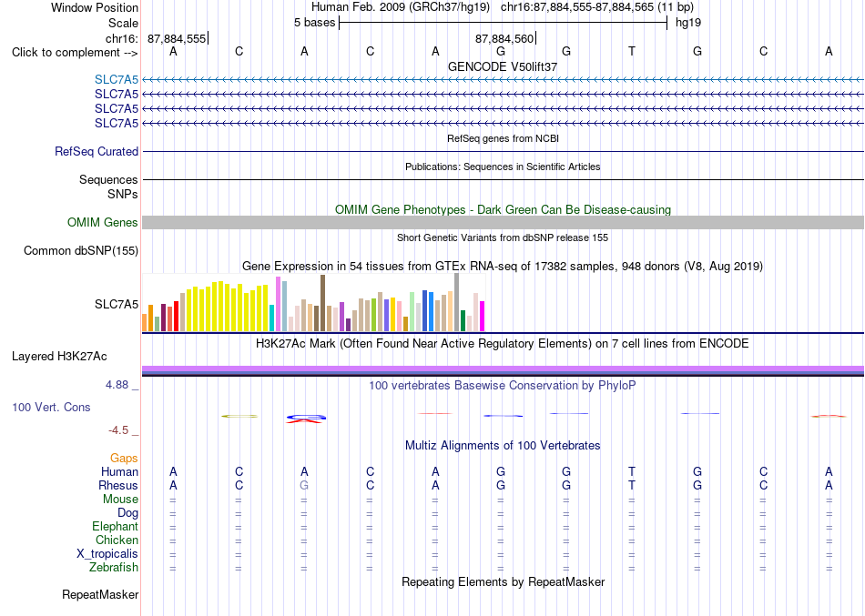Click the tallest gray bar in GTEx chart
This screenshot has width=865, height=616.
(456, 302)
